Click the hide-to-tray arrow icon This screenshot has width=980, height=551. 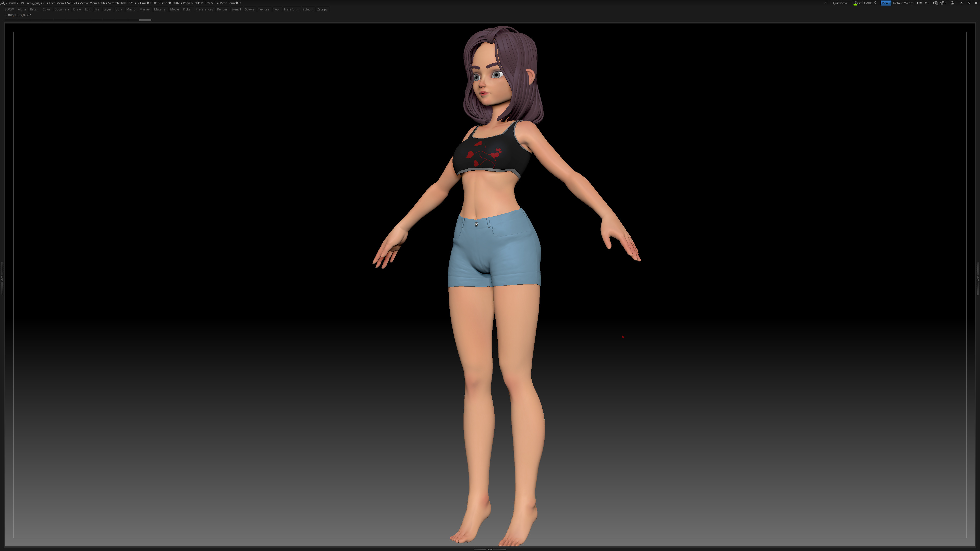pyautogui.click(x=961, y=3)
